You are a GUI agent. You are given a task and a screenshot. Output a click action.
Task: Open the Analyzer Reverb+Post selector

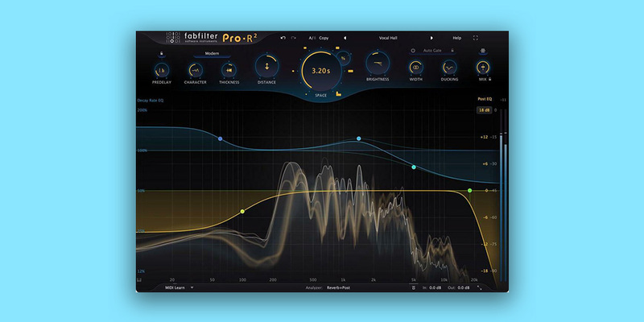(x=338, y=288)
